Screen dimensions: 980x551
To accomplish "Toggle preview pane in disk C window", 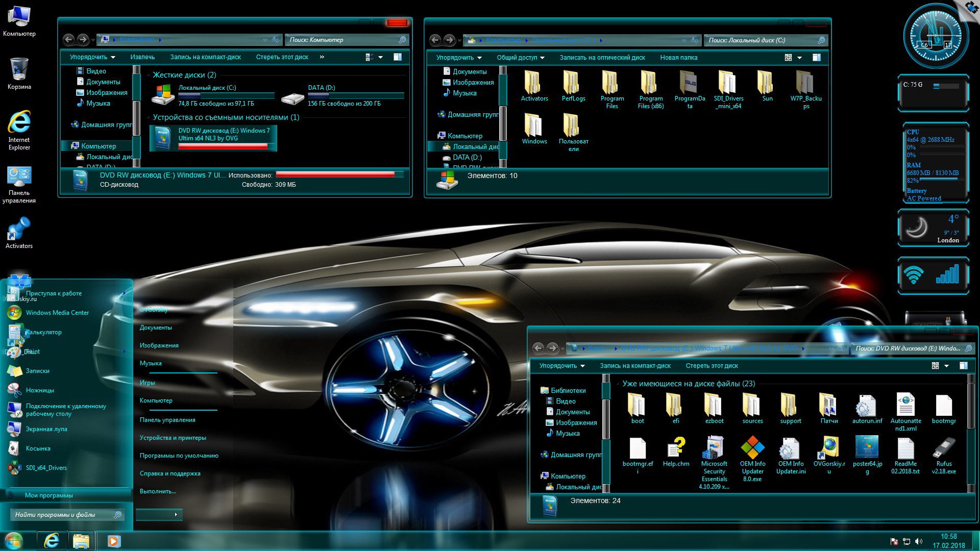I will click(x=817, y=58).
